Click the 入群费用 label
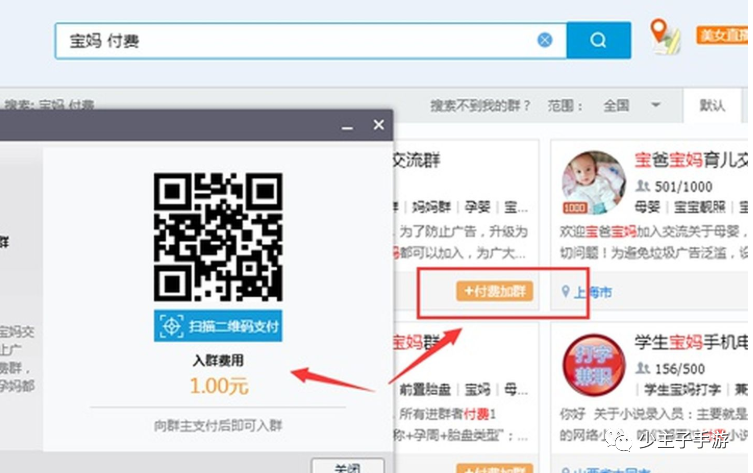 coord(219,360)
